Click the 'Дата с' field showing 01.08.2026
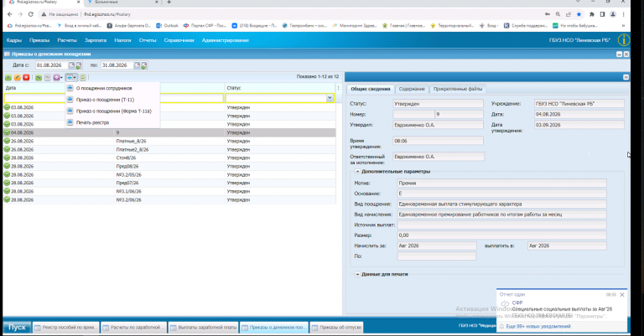The image size is (644, 336). (51, 65)
